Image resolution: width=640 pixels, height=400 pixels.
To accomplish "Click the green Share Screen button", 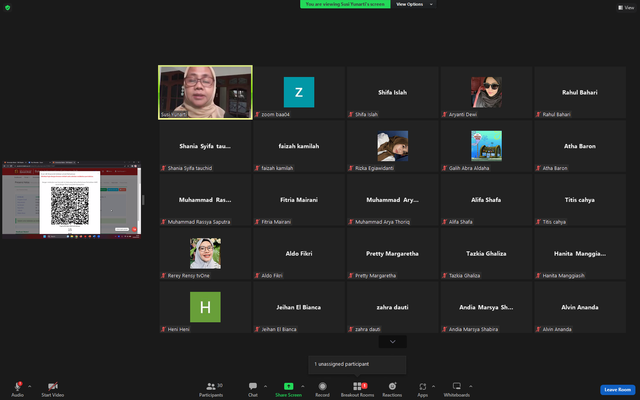I will click(289, 389).
